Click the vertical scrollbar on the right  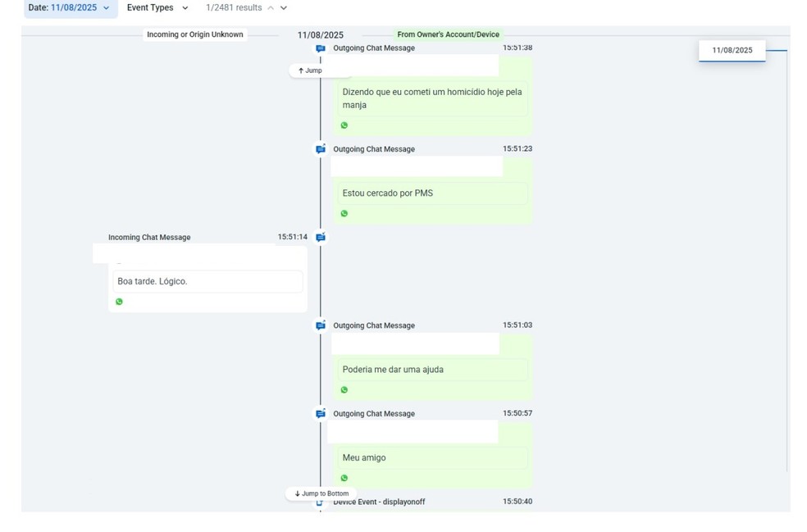[787, 261]
